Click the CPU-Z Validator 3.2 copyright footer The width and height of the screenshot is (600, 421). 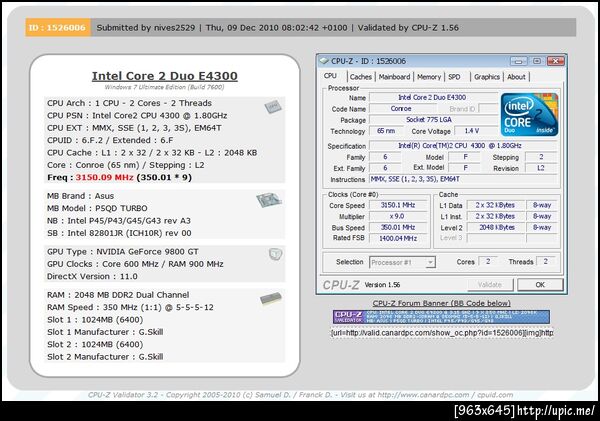pos(300,395)
